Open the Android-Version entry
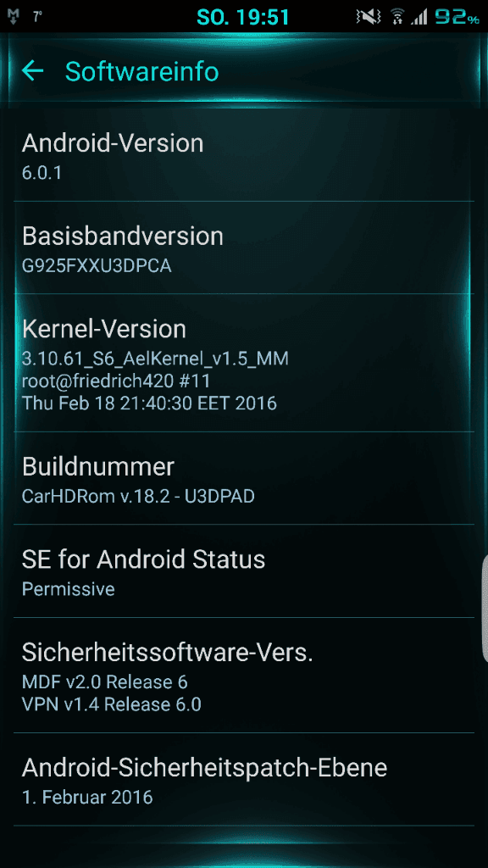The width and height of the screenshot is (488, 868). (244, 155)
